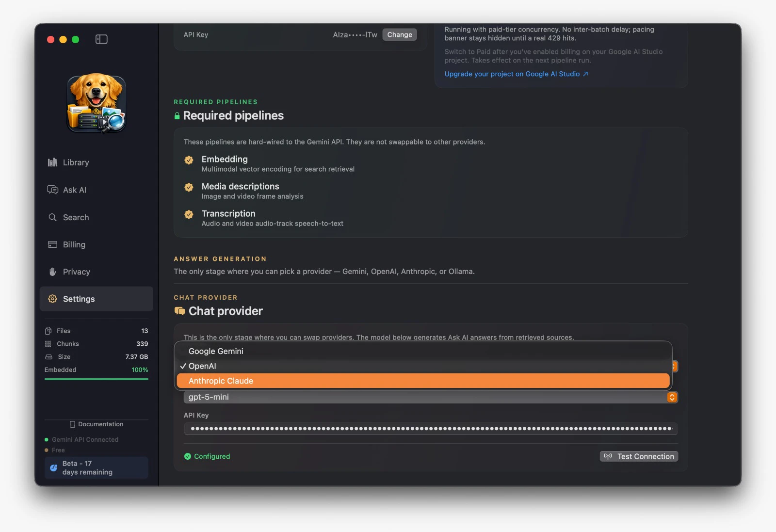Go to Ask AI page
The height and width of the screenshot is (532, 776).
coord(96,190)
